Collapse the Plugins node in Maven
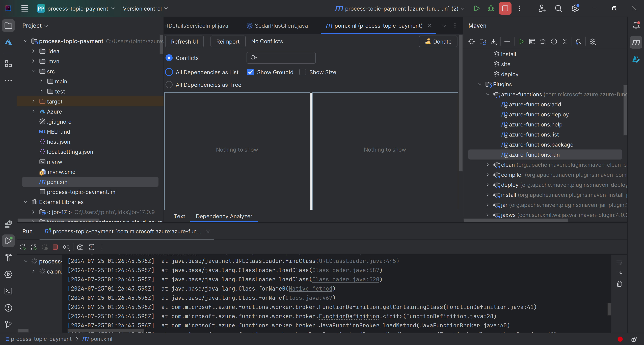 coord(479,84)
